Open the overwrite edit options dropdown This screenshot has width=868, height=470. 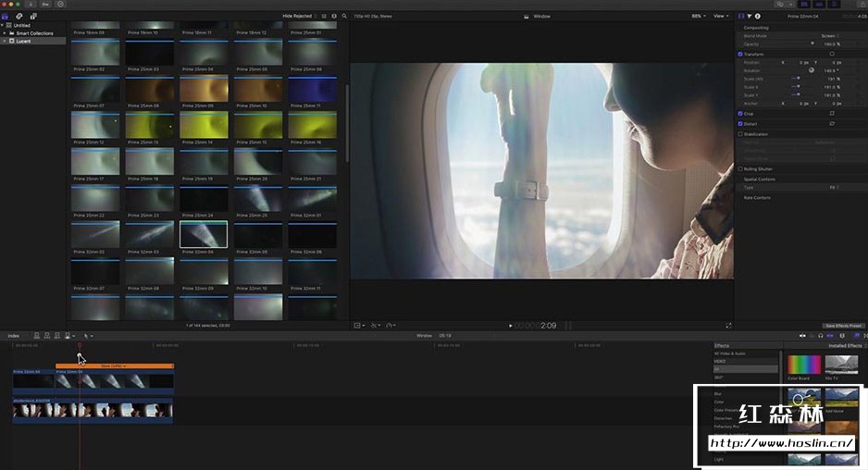[69, 336]
